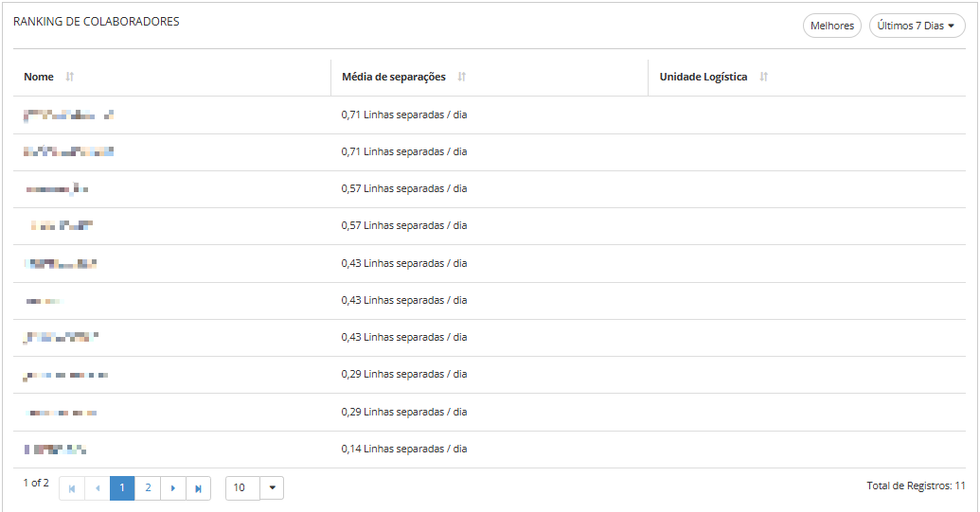Click the Total de Registros count 11
980x512 pixels.
pos(960,486)
